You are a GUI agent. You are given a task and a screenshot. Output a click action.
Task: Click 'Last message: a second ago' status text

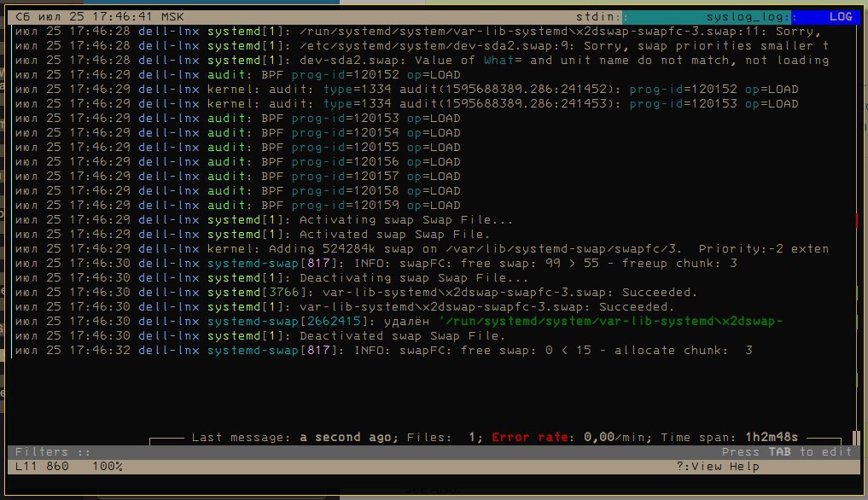[x=294, y=438]
